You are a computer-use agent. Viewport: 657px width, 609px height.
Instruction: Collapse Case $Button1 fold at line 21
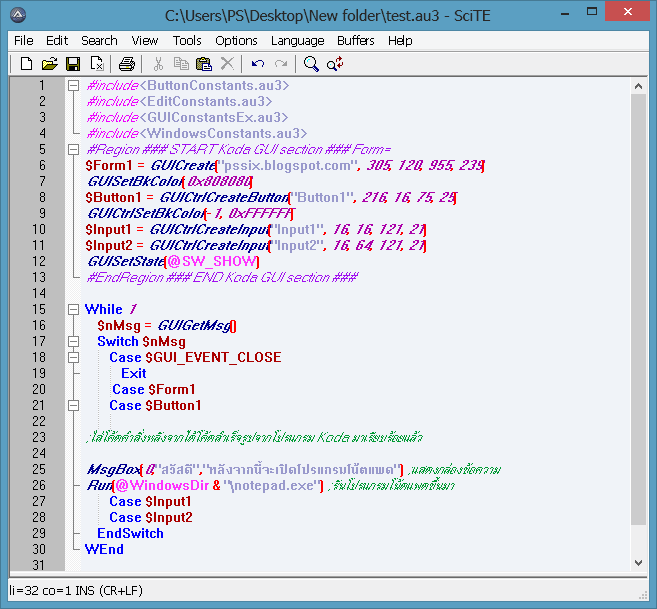point(73,406)
